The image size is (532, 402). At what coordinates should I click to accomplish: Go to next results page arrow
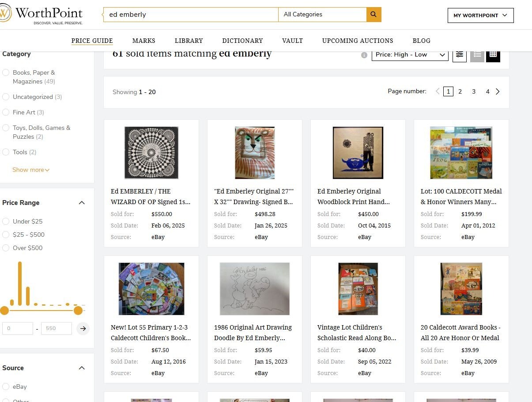tap(498, 91)
